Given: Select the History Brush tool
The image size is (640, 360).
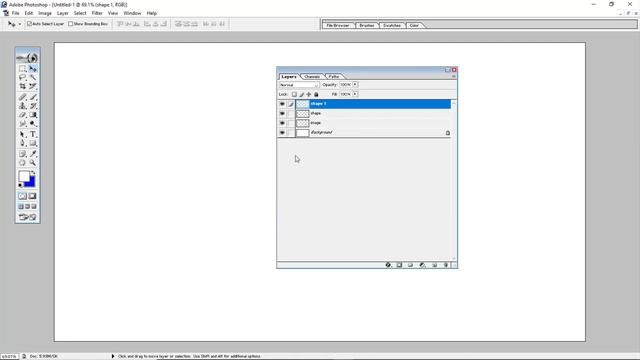Looking at the screenshot, I should [x=33, y=106].
